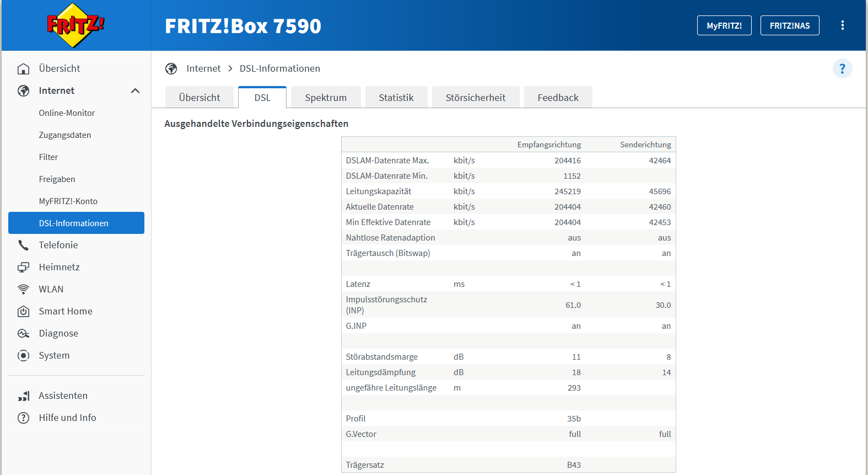Click the Assistenten icon
This screenshot has width=868, height=475.
point(23,396)
